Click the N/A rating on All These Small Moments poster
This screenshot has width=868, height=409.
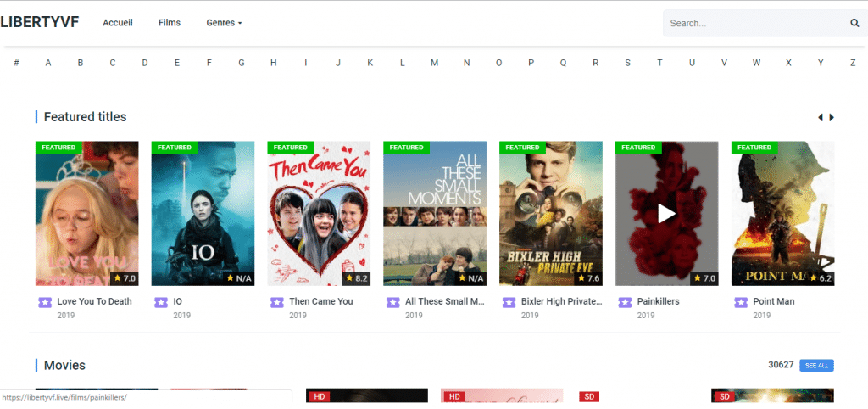(471, 278)
